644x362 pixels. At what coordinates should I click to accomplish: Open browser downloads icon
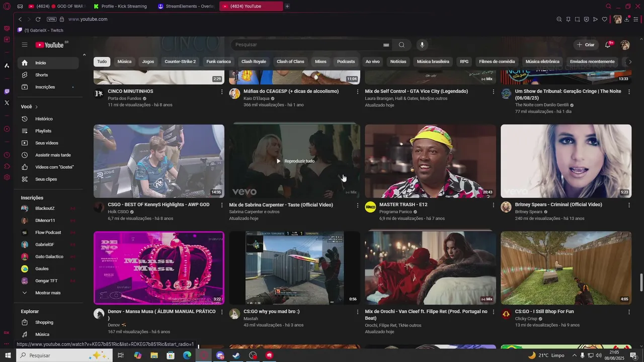(627, 19)
